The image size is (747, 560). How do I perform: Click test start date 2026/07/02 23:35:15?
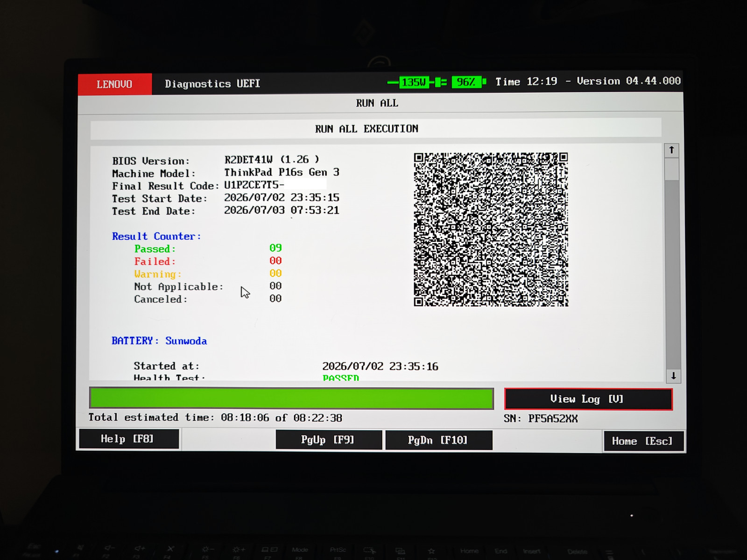(282, 198)
